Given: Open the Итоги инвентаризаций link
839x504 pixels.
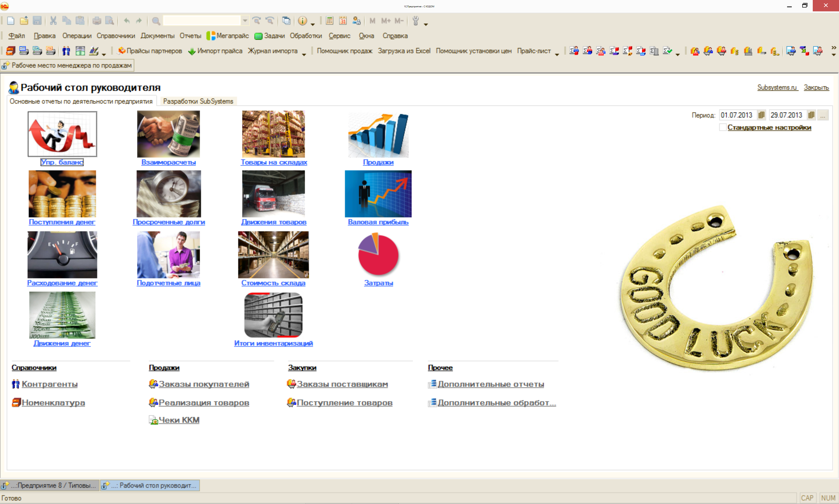Looking at the screenshot, I should [x=274, y=343].
